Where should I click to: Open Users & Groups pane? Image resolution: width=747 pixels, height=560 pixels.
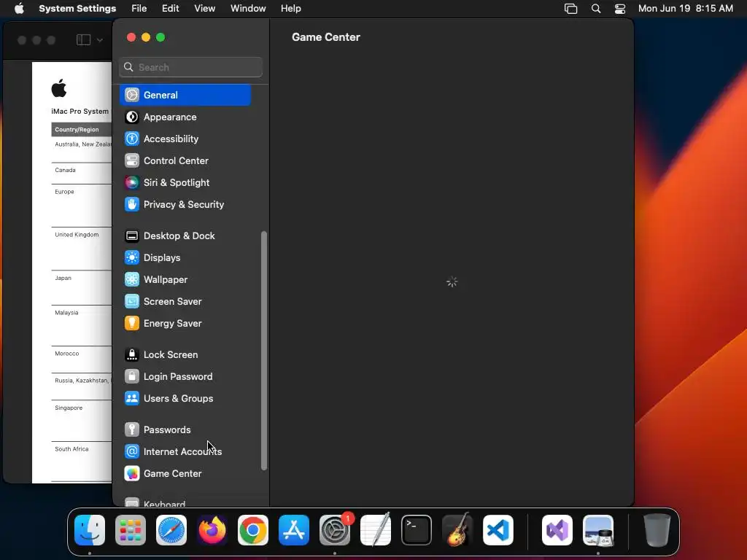click(x=185, y=399)
